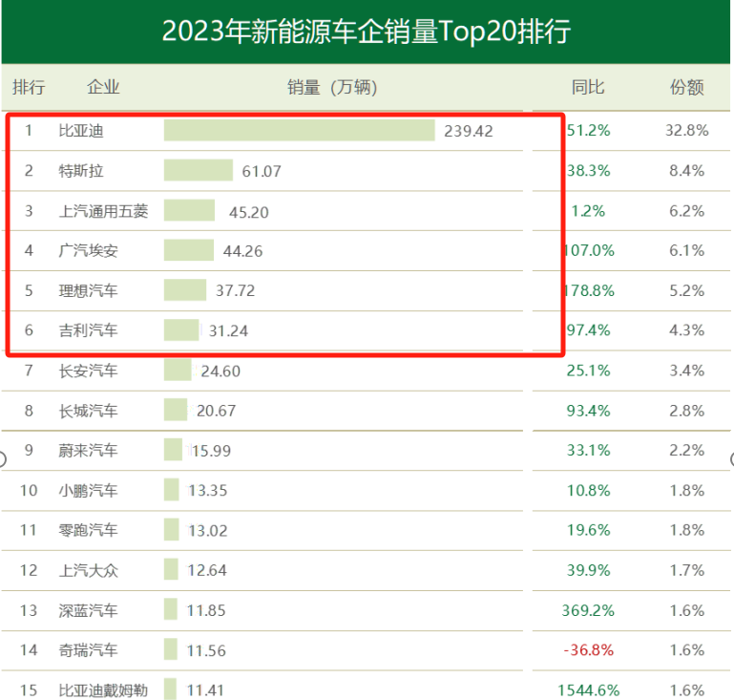Click the 小鹏汽车 sales bar

pyautogui.click(x=171, y=490)
